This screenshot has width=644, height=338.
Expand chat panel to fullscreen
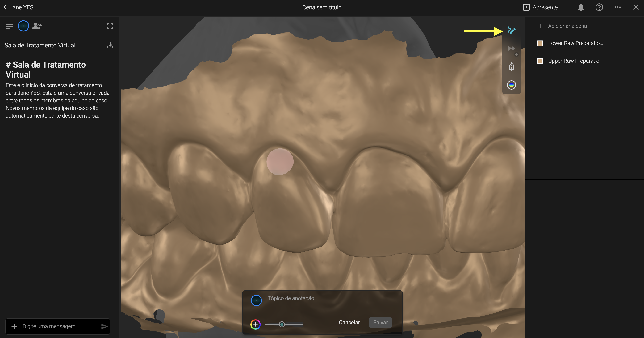tap(110, 26)
